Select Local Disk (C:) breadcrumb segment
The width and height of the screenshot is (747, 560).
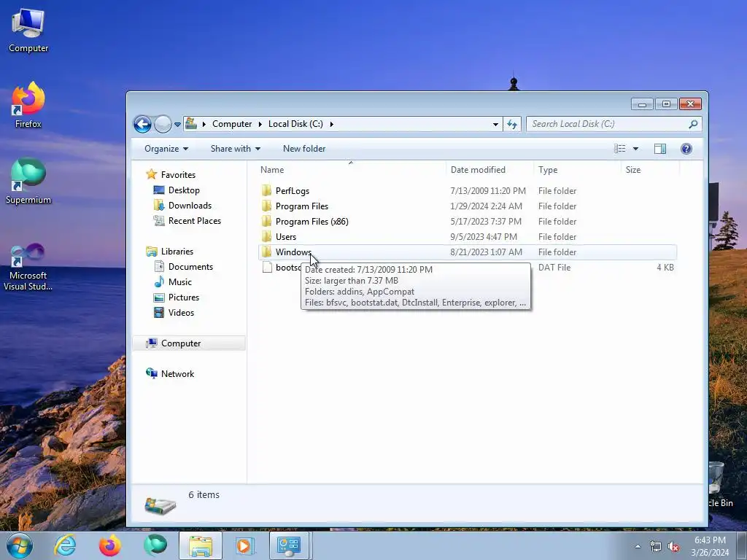(x=295, y=124)
